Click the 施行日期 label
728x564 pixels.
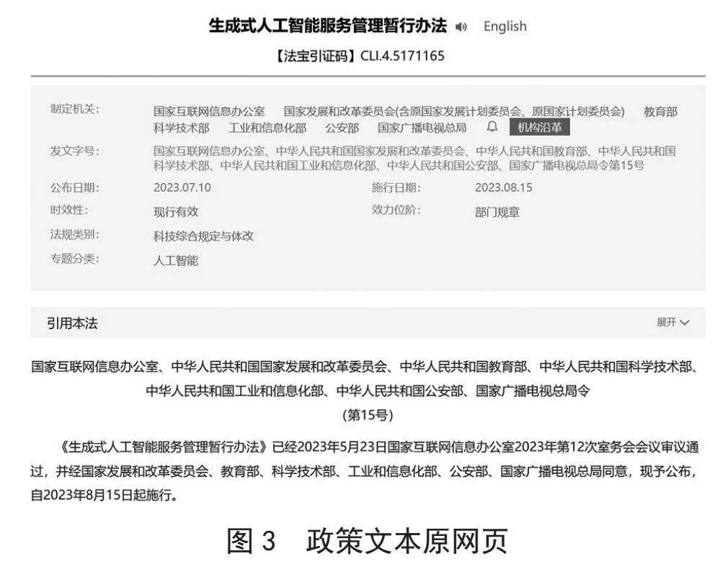(x=396, y=187)
